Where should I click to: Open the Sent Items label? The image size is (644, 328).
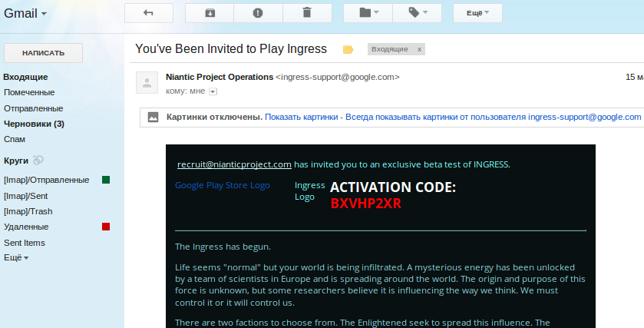pos(25,243)
